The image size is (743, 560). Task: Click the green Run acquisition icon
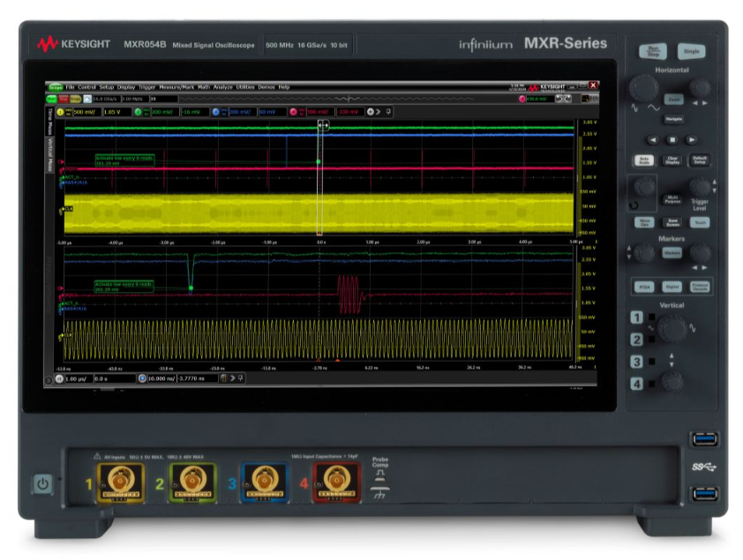(50, 98)
